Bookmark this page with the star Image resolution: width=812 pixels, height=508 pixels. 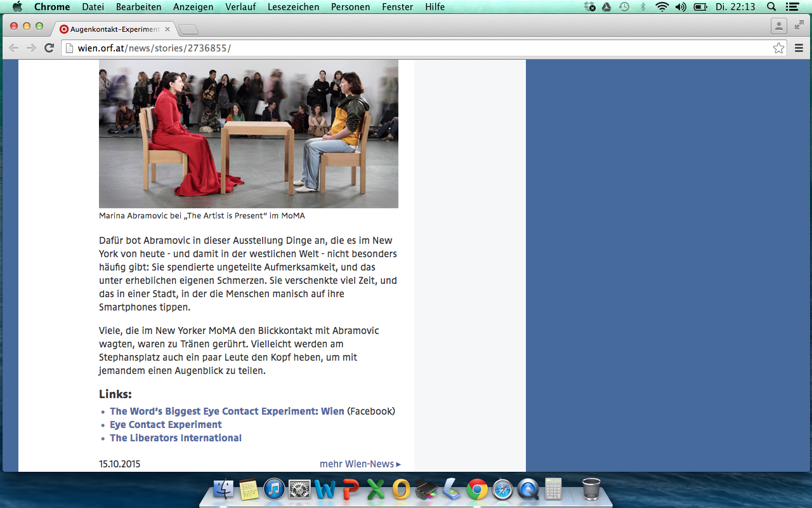(x=778, y=48)
